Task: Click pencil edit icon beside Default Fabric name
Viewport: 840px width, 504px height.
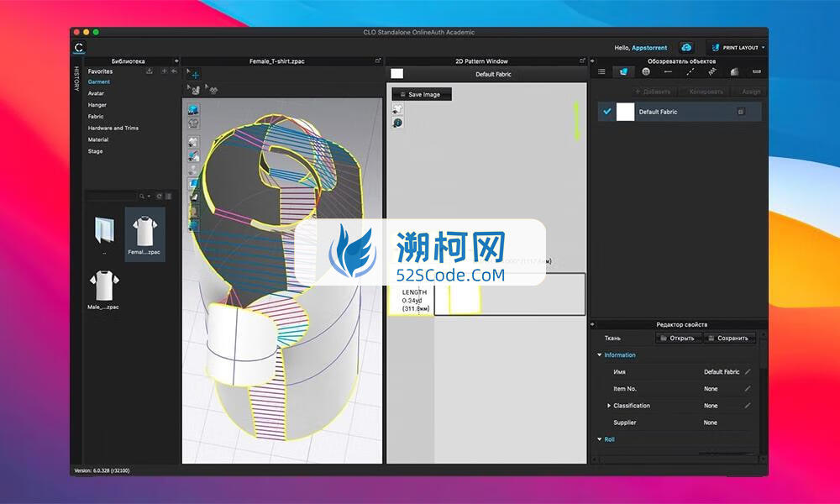Action: click(x=748, y=372)
